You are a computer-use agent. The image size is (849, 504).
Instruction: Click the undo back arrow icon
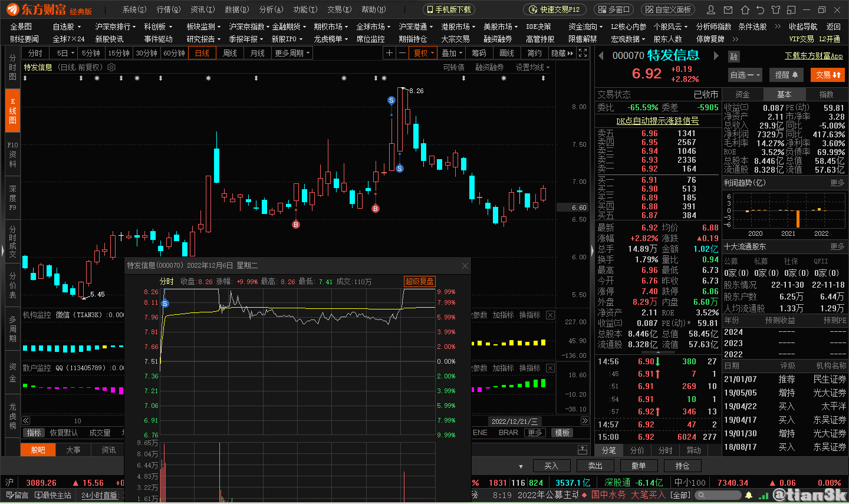tap(760, 9)
